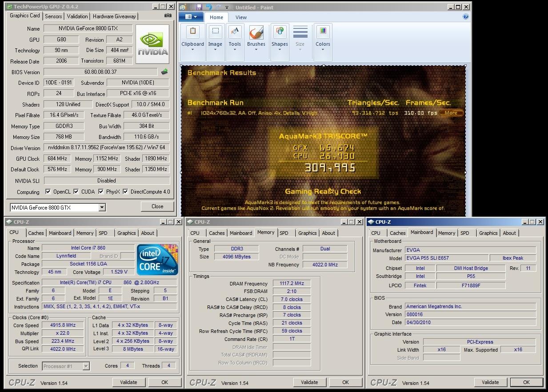Toggle the OpenCL checkbox in GPU-Z
Image resolution: width=548 pixels, height=392 pixels.
48,192
